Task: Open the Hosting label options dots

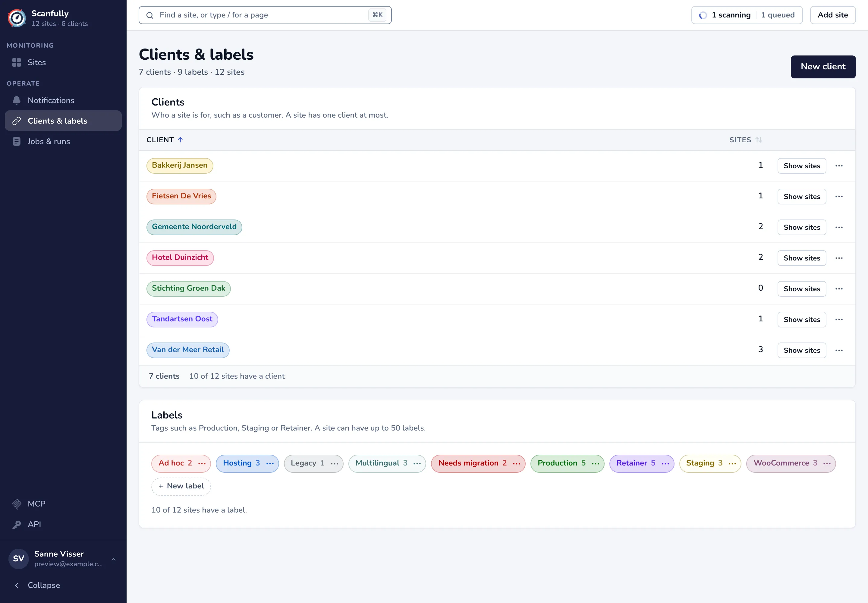Action: [x=270, y=464]
